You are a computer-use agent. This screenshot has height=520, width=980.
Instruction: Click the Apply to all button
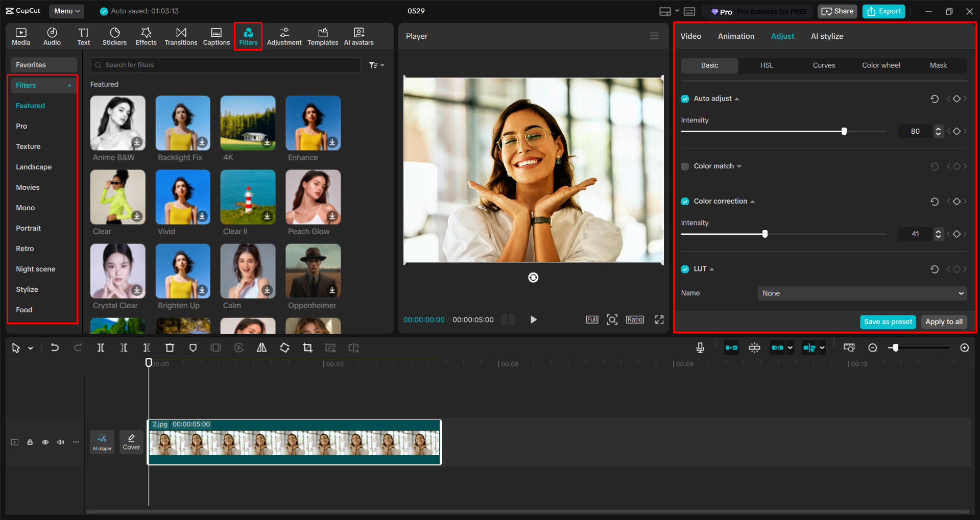pyautogui.click(x=943, y=321)
